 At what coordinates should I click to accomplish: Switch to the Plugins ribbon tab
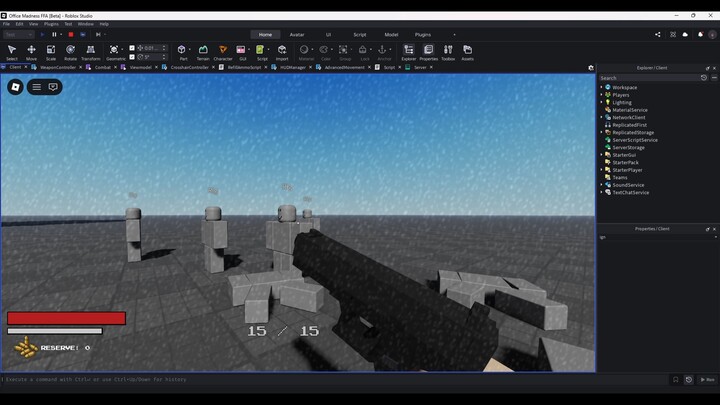(x=423, y=34)
